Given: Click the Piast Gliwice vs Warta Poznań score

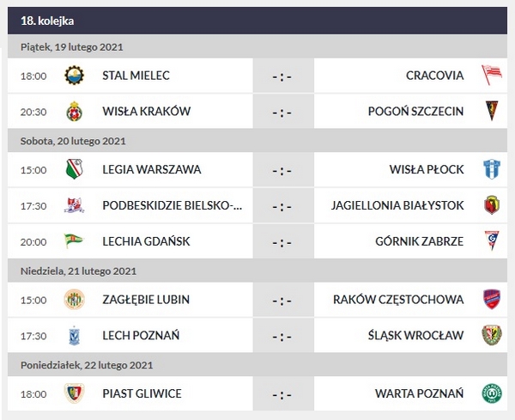Looking at the screenshot, I should coord(282,393).
